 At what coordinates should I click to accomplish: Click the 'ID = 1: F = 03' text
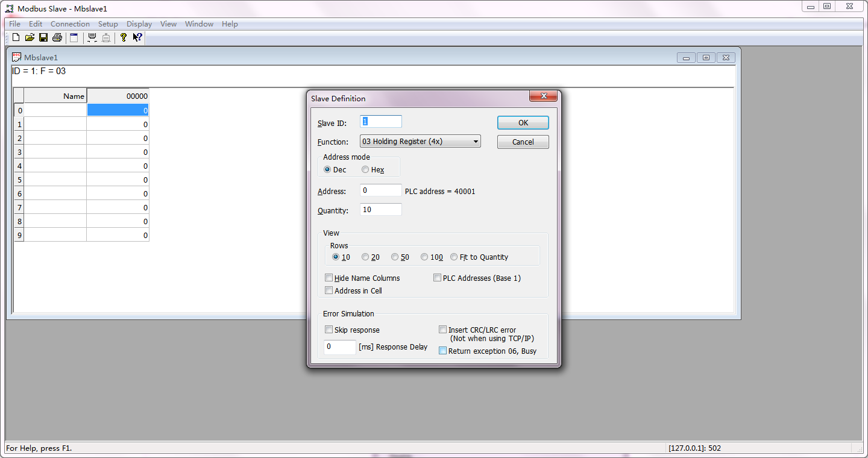tap(39, 71)
